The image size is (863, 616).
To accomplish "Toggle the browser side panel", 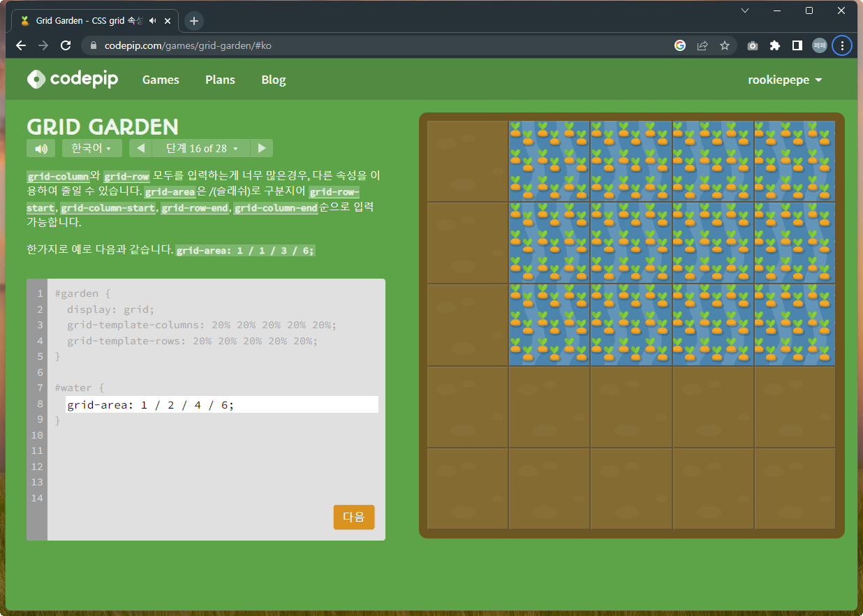I will click(x=797, y=45).
